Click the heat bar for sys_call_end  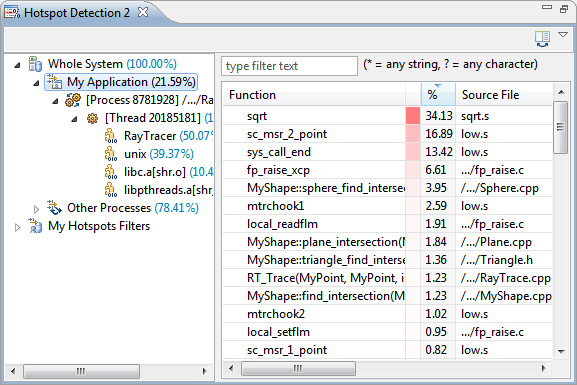[413, 152]
